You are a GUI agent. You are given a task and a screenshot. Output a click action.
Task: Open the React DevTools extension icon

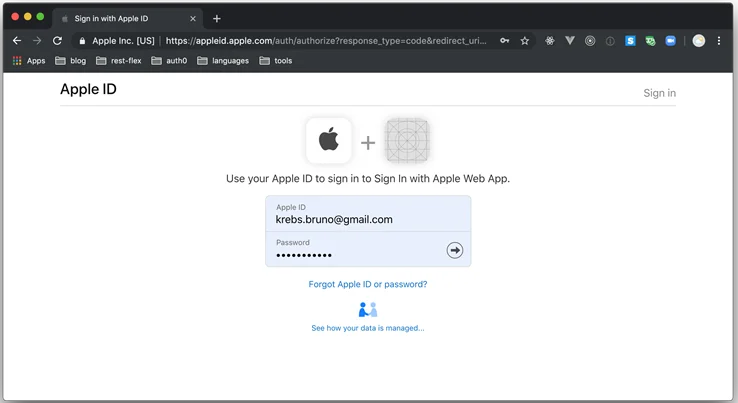549,41
